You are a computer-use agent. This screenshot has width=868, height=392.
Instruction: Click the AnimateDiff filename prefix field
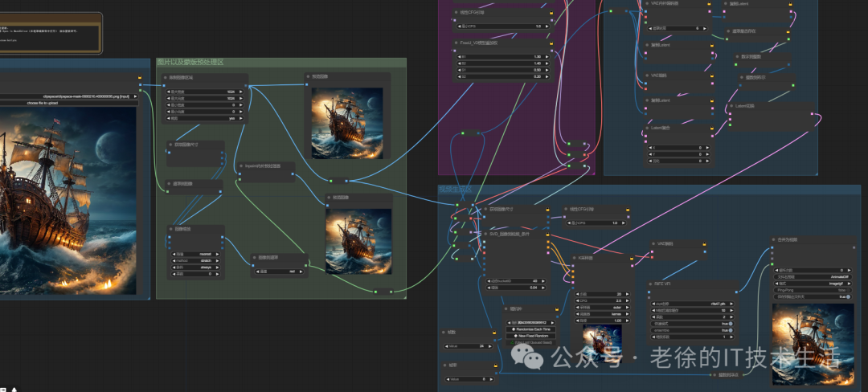(812, 276)
